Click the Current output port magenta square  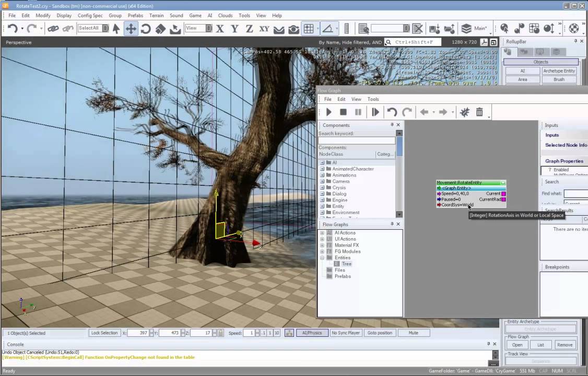pos(503,194)
